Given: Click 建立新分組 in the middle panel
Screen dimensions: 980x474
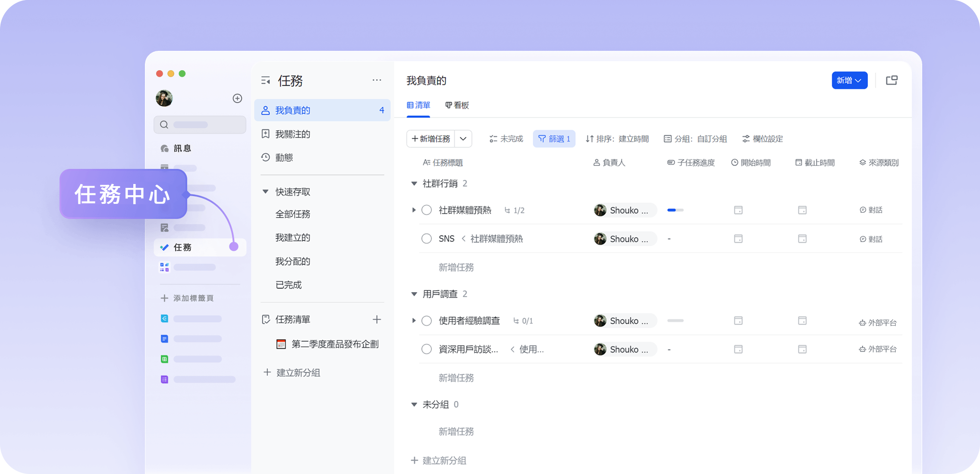Looking at the screenshot, I should point(292,372).
